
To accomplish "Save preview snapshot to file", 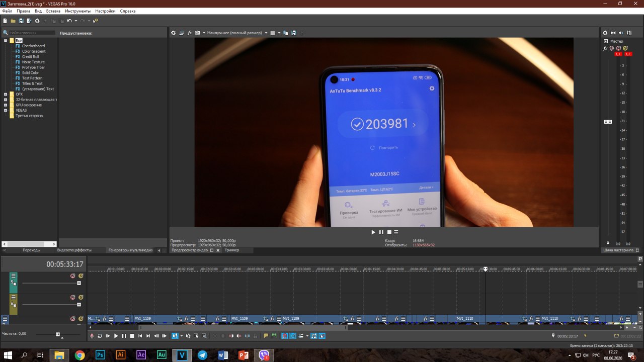I will (294, 33).
